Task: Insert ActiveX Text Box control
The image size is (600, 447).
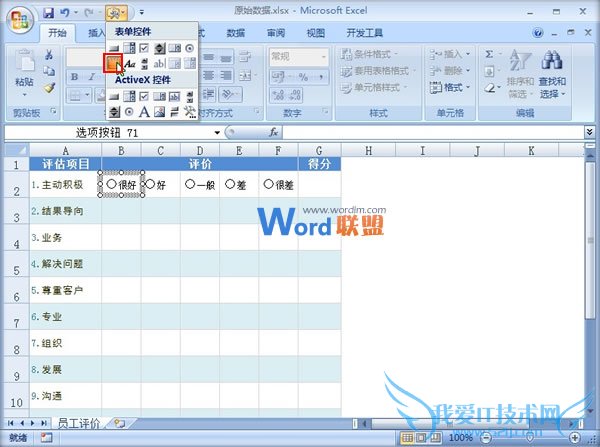Action: [174, 96]
